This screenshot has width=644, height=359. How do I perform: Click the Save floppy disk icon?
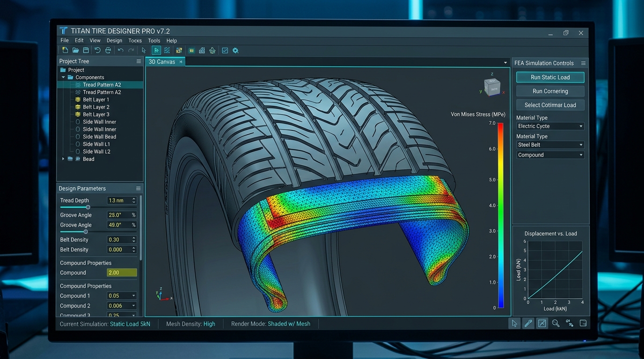[x=86, y=50]
